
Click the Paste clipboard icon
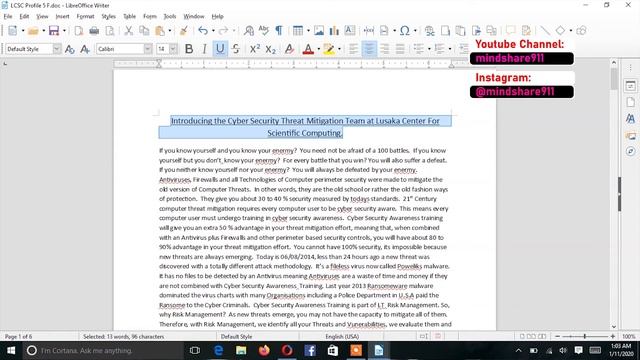(160, 31)
